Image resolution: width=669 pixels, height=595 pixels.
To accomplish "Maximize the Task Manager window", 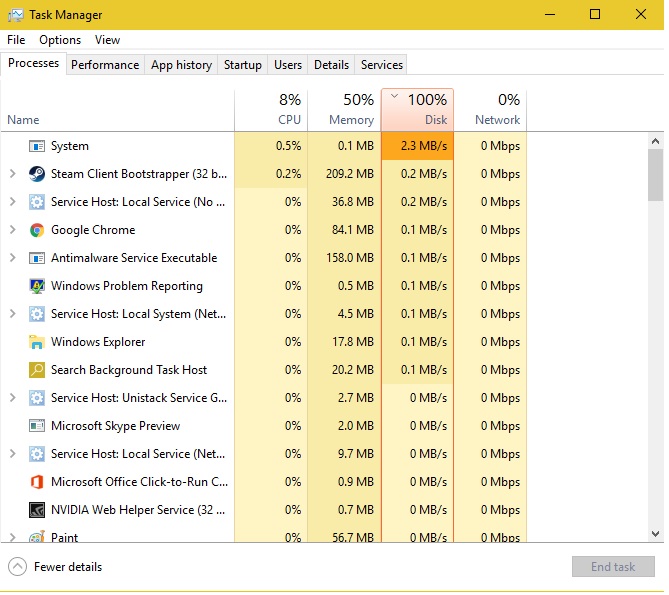I will click(595, 15).
